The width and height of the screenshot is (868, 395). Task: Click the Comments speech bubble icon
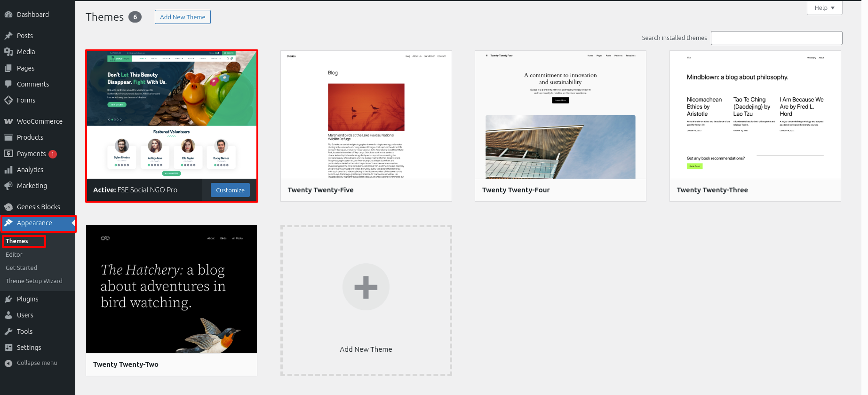8,84
